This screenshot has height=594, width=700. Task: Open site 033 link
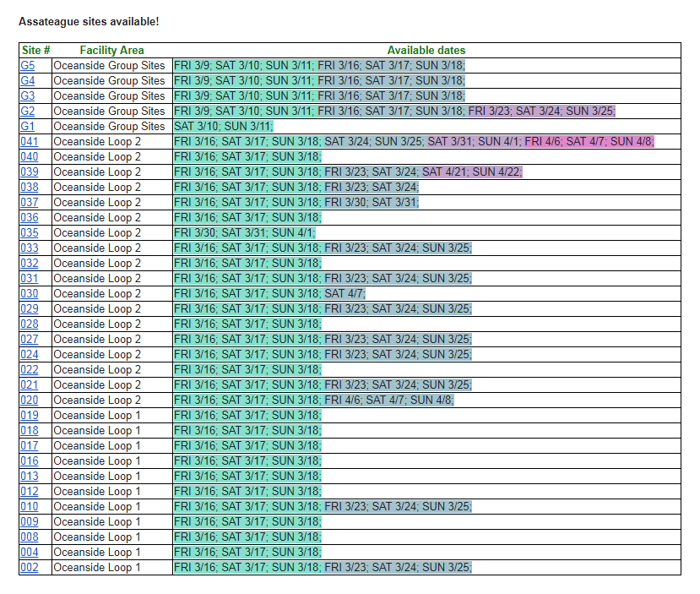pyautogui.click(x=29, y=248)
